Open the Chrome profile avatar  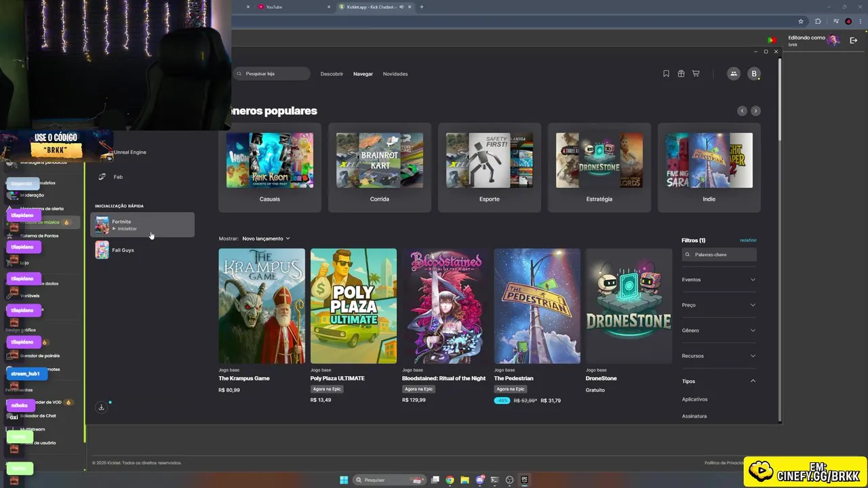(x=848, y=21)
